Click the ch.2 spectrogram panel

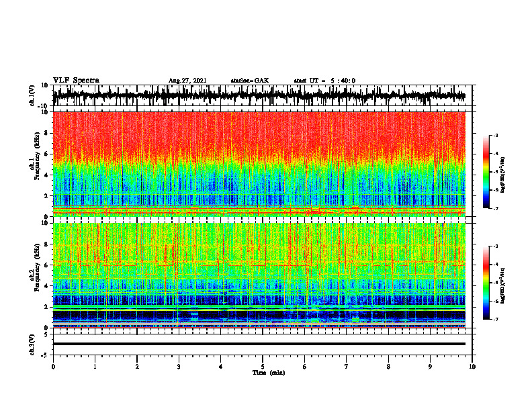coord(259,275)
